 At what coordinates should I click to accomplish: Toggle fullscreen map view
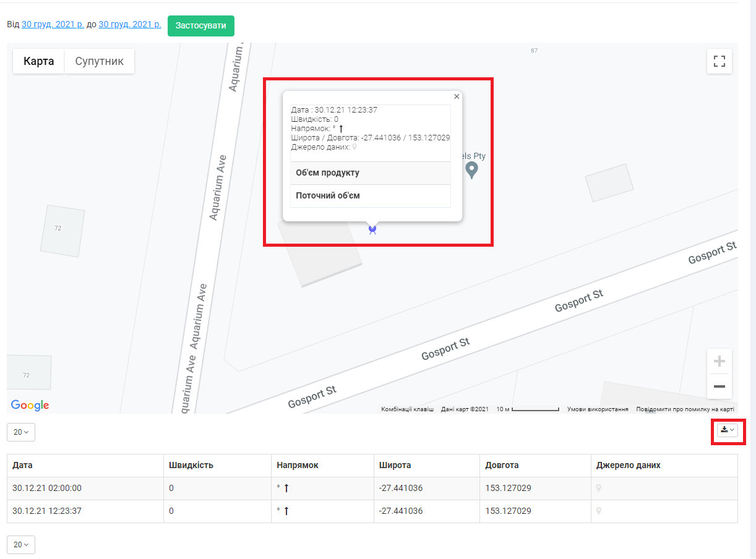point(719,61)
